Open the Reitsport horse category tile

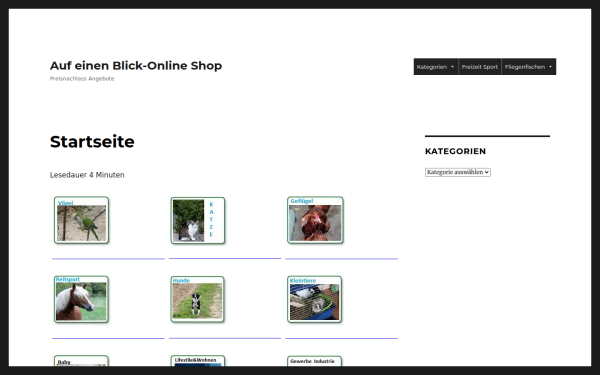81,299
